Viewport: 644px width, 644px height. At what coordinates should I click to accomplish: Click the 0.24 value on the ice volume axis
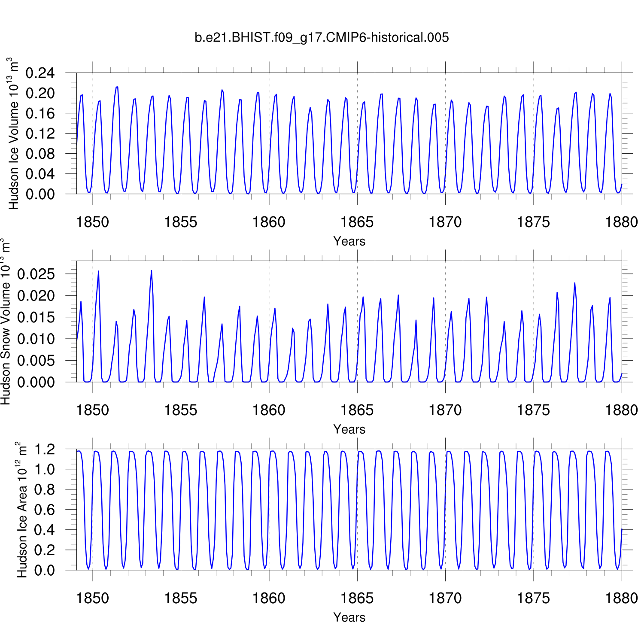[40, 73]
